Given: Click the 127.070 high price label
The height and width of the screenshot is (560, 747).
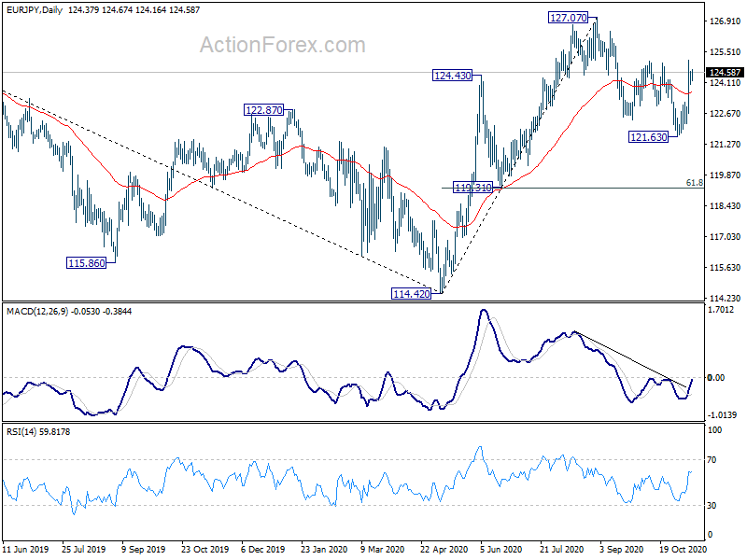Looking at the screenshot, I should 568,18.
